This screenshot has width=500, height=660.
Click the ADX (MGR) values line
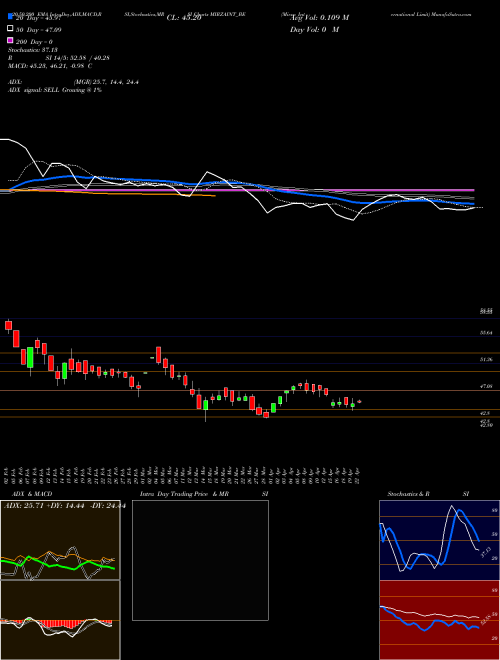(x=73, y=82)
